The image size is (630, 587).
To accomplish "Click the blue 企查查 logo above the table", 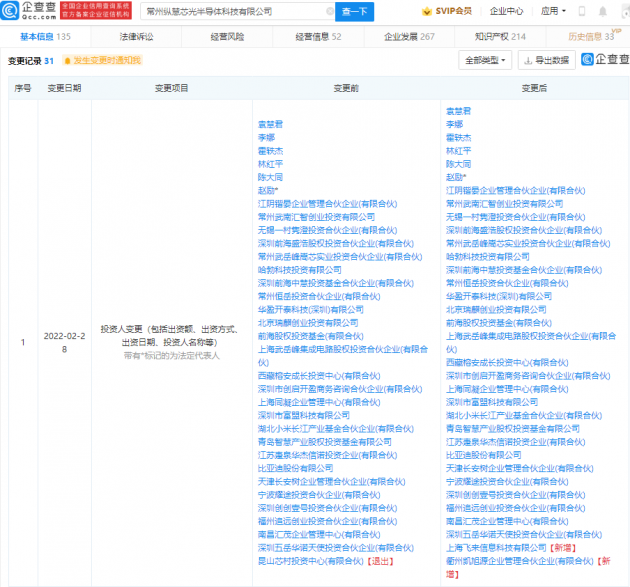I will pos(605,59).
